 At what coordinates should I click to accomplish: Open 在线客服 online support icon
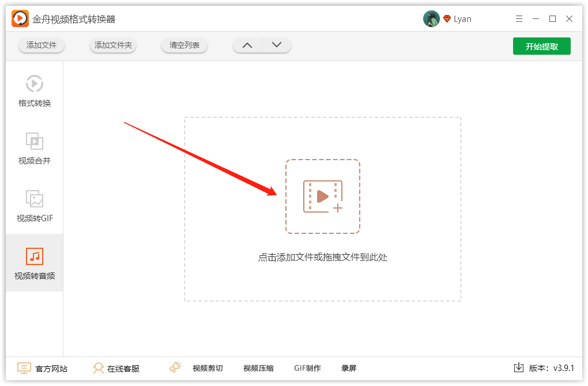[98, 368]
